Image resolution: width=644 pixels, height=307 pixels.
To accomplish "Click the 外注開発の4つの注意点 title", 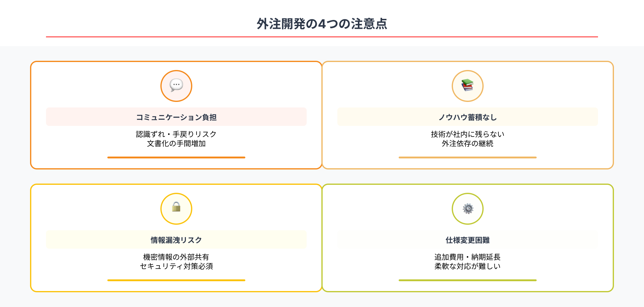I will 322,24.
